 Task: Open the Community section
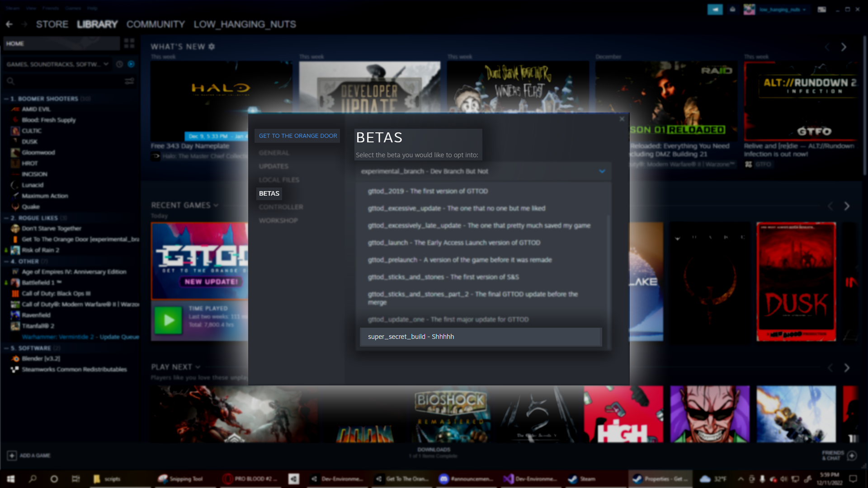pyautogui.click(x=156, y=24)
